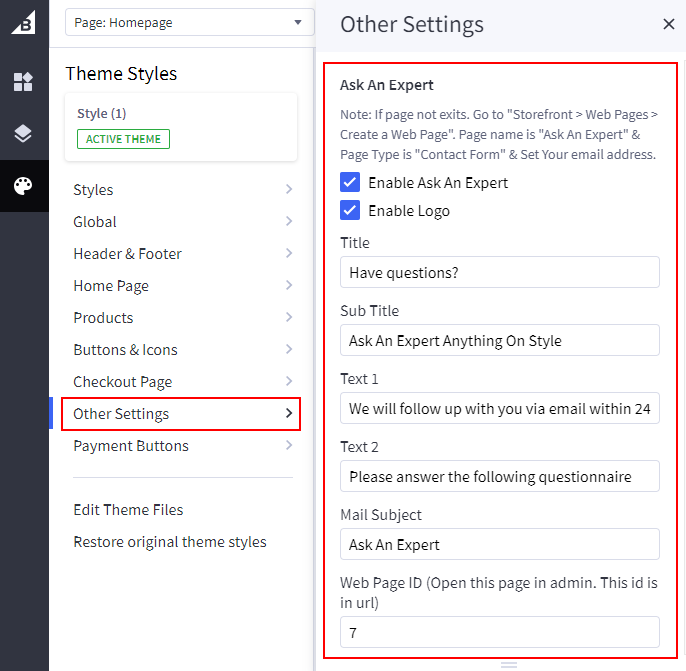Select the theme styles palette icon
686x671 pixels.
point(24,186)
